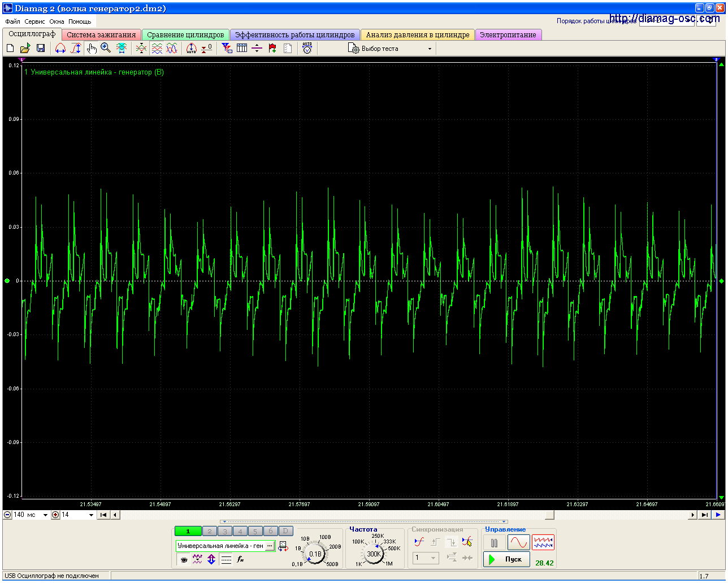Click the AUTO scale circle icon

click(192, 49)
